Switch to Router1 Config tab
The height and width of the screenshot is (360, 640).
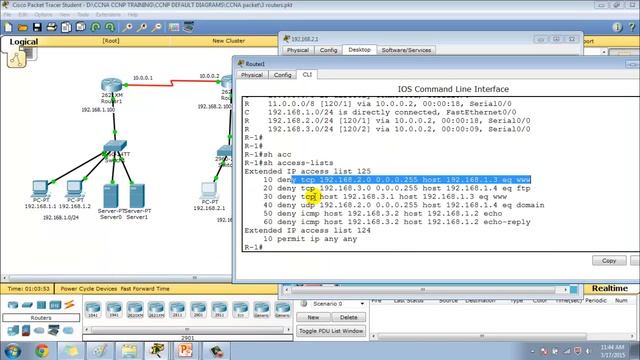click(x=282, y=75)
